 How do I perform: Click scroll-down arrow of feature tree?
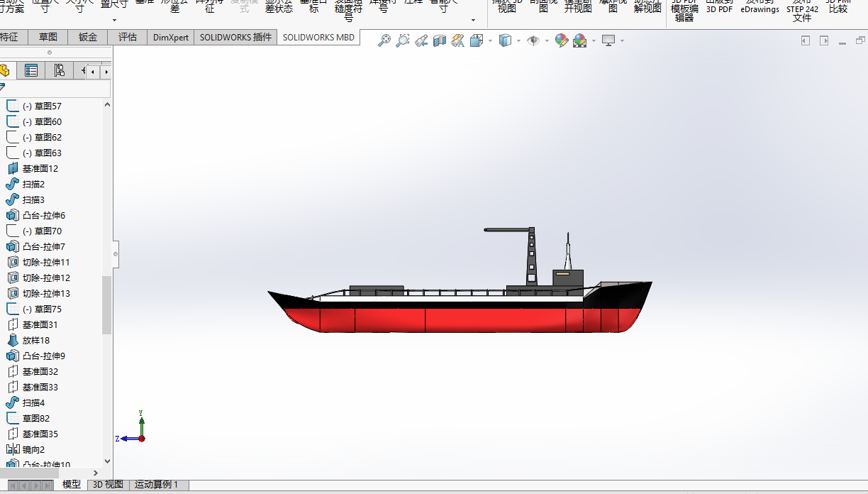click(x=107, y=461)
